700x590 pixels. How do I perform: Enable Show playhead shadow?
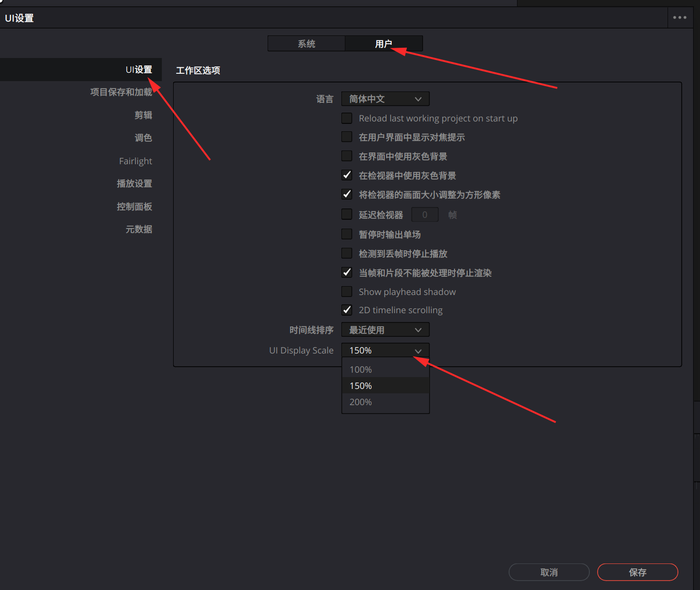click(x=347, y=291)
